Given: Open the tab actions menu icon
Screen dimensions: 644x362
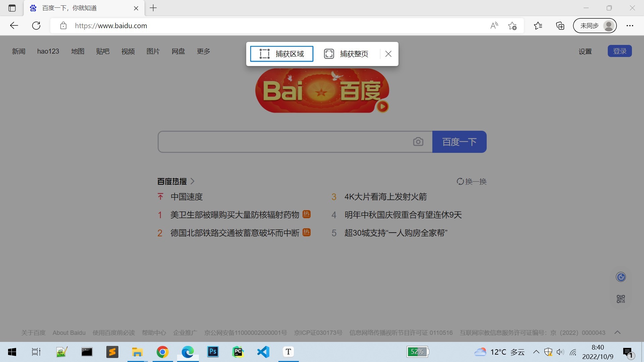Looking at the screenshot, I should click(x=12, y=8).
